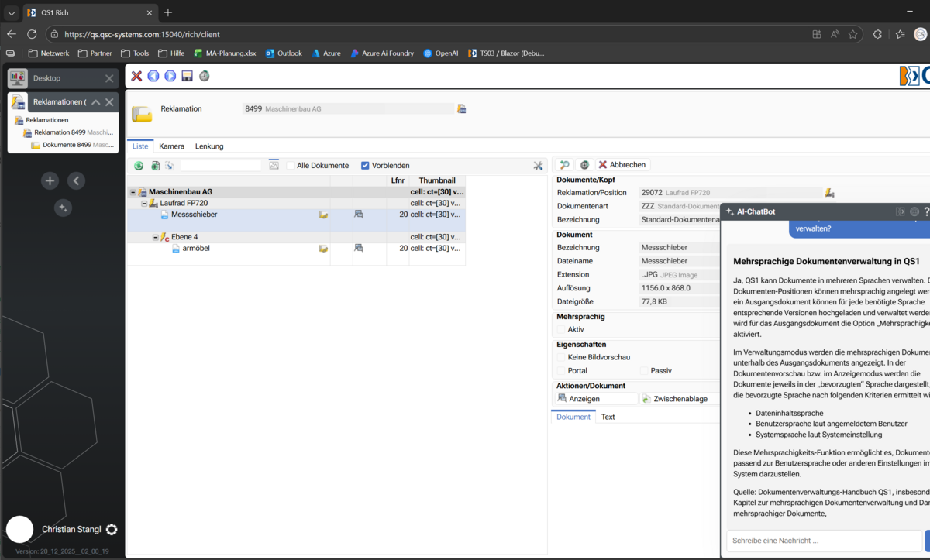
Task: Open the tools wrench icon above the document list
Action: pyautogui.click(x=538, y=166)
